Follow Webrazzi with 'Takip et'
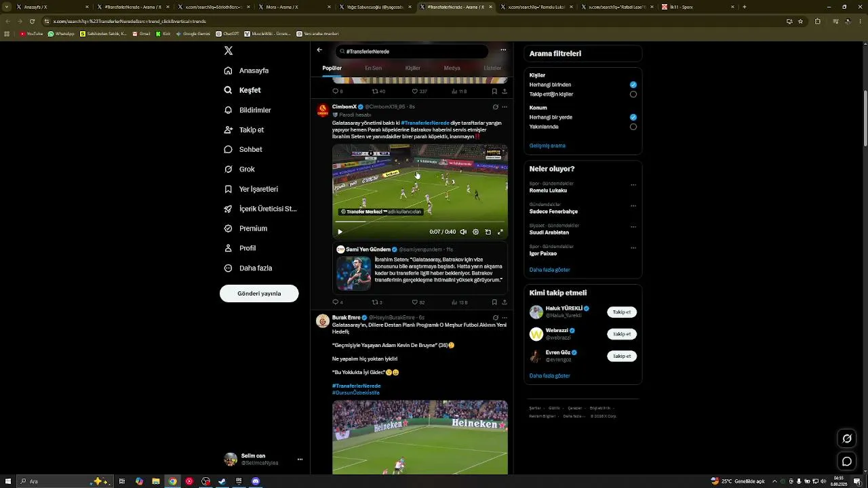Viewport: 868px width, 488px height. coord(622,334)
